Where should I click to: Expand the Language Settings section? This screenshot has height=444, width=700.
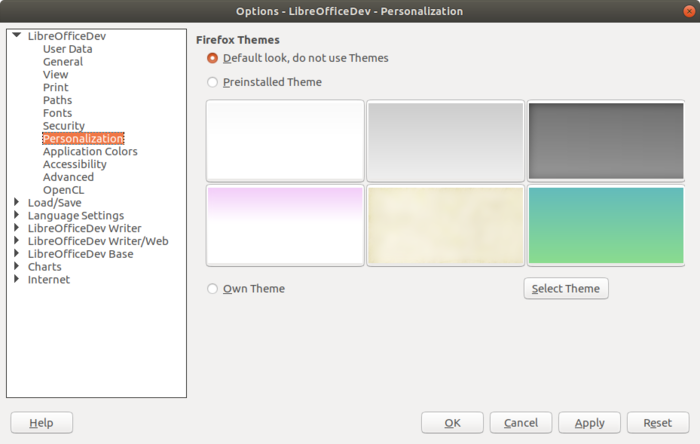tap(17, 215)
